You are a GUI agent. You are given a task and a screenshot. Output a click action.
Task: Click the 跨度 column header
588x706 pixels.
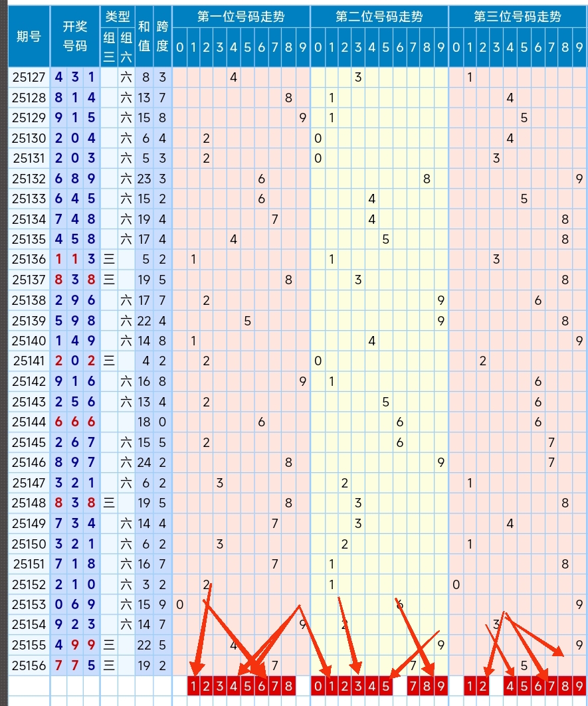(162, 36)
